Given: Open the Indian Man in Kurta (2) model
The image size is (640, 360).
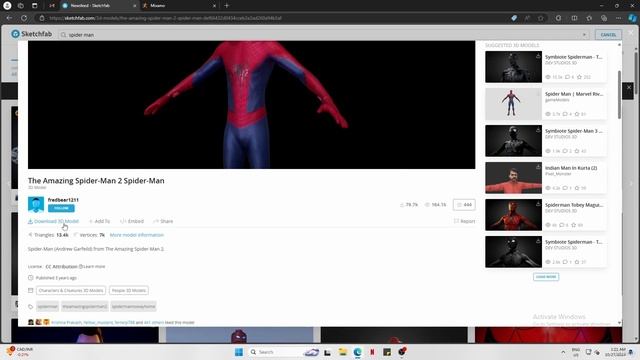Looking at the screenshot, I should (x=545, y=178).
